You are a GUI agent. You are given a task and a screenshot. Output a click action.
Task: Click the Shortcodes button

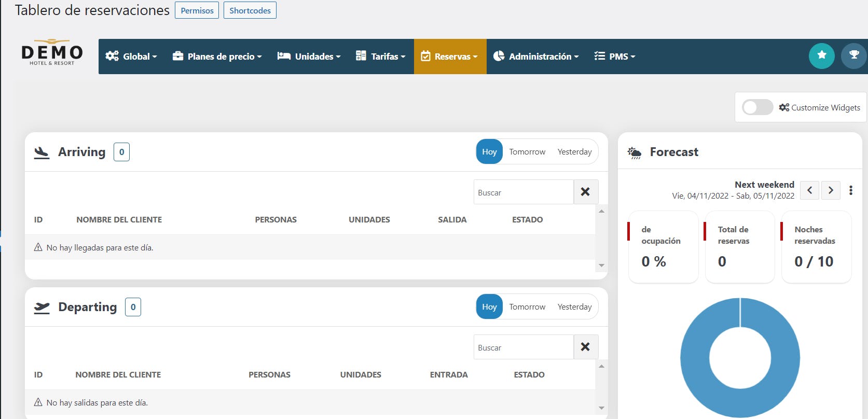click(x=250, y=10)
